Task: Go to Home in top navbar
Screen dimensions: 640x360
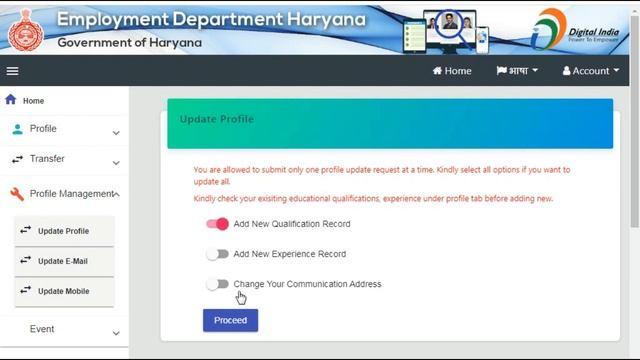Action: (452, 71)
